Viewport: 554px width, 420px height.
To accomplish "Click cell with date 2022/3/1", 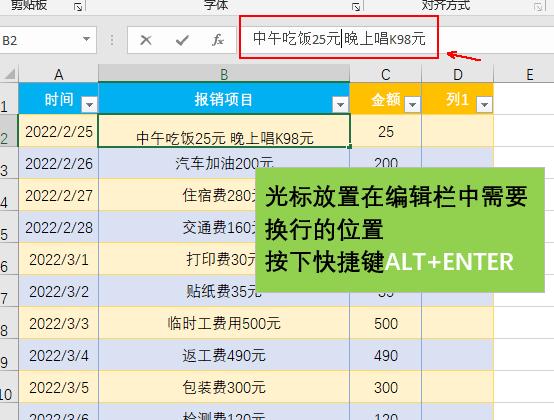I will [59, 259].
